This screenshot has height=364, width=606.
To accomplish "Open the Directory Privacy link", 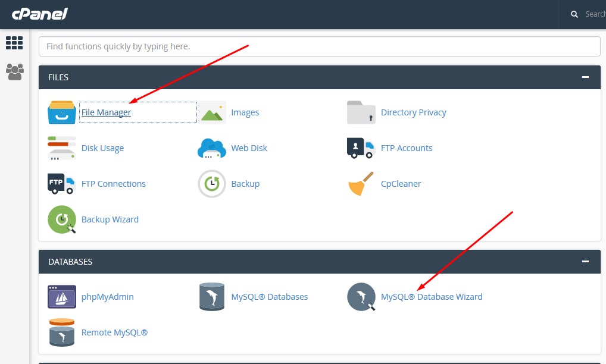I will pos(414,112).
